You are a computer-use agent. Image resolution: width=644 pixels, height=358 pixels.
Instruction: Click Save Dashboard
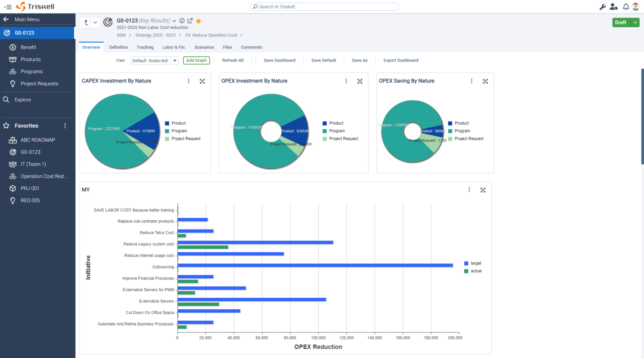279,60
